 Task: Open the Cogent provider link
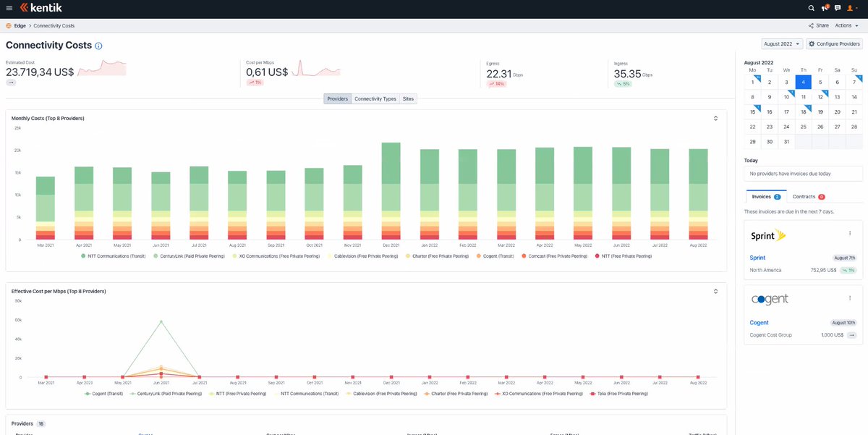(759, 323)
